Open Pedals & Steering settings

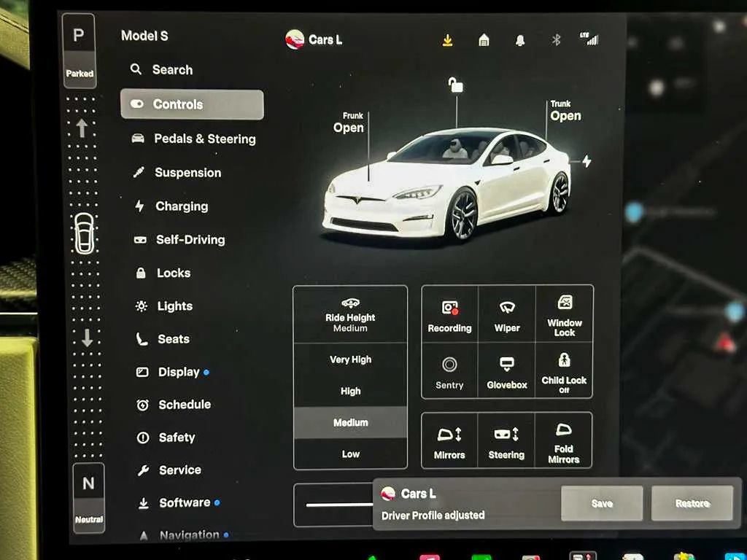click(x=193, y=139)
